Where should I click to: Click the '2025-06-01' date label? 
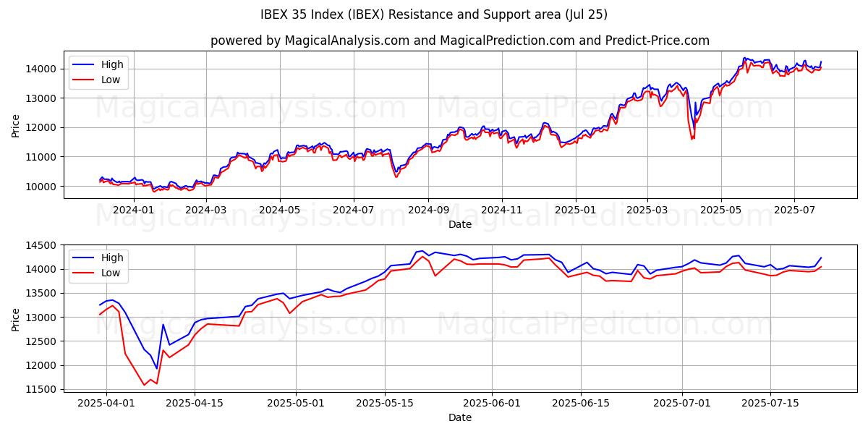click(x=493, y=403)
